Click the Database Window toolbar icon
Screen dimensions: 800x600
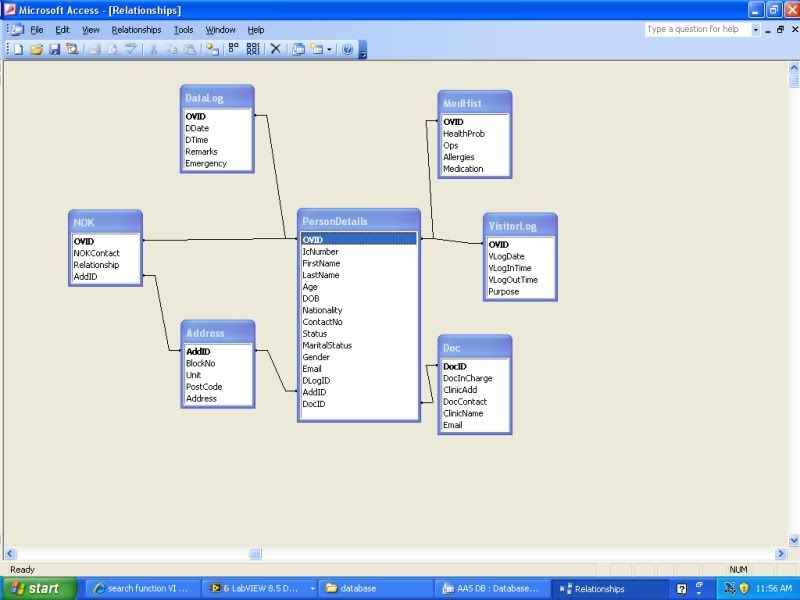pyautogui.click(x=298, y=48)
